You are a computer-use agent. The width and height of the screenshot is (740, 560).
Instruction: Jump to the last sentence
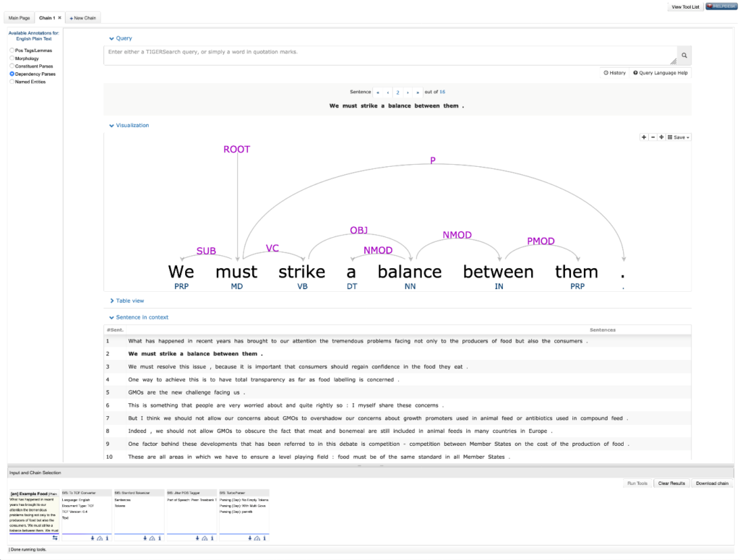pyautogui.click(x=418, y=92)
